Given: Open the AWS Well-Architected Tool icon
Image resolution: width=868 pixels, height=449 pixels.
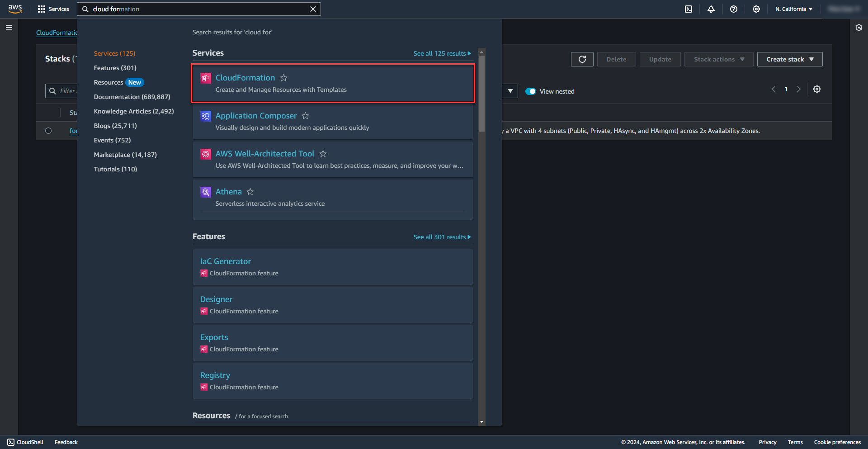Looking at the screenshot, I should pos(206,154).
